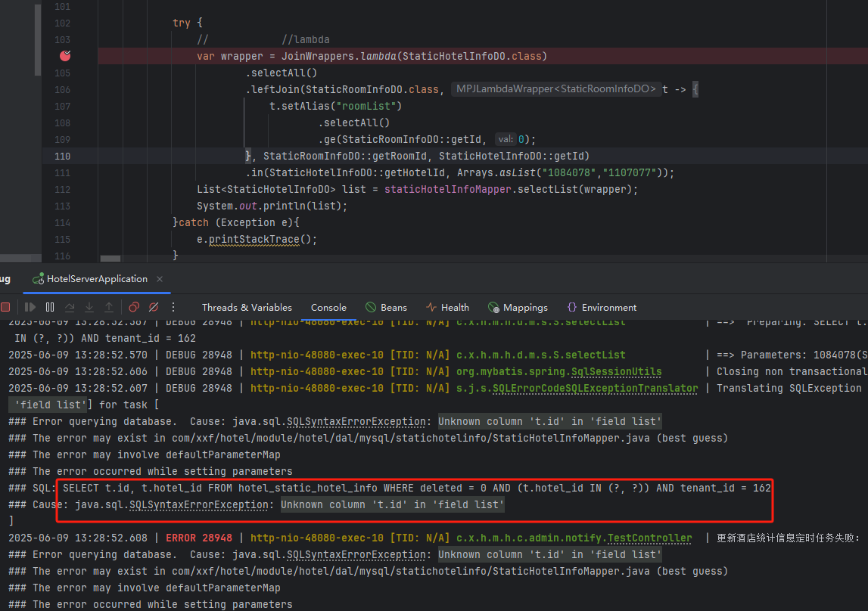Click 'The error may involve defaultParameterMap' first occurrence
Viewport: 868px width, 611px height.
pyautogui.click(x=156, y=454)
